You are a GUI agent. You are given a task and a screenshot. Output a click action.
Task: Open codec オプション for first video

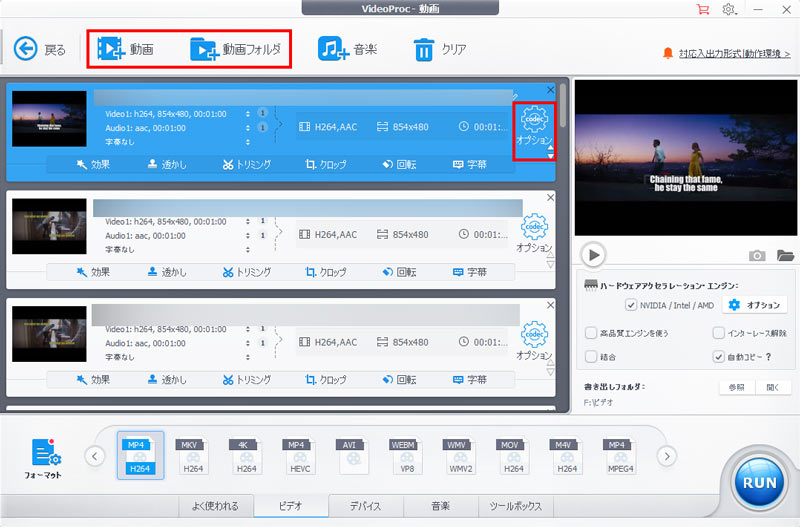(534, 125)
